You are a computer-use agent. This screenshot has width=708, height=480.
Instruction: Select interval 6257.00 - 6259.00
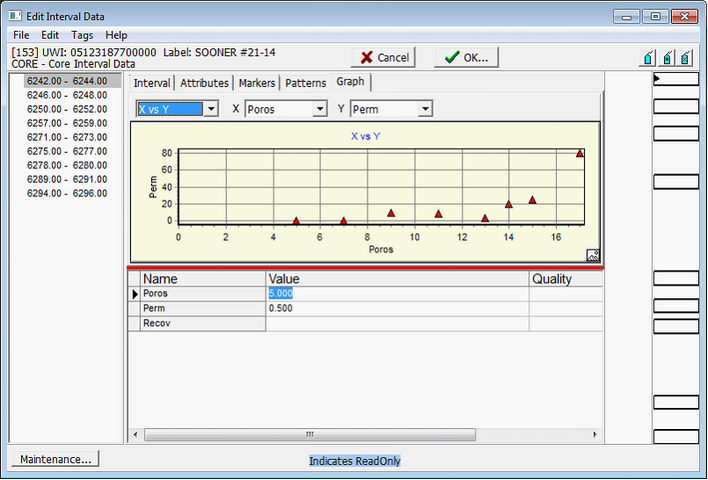click(x=66, y=123)
